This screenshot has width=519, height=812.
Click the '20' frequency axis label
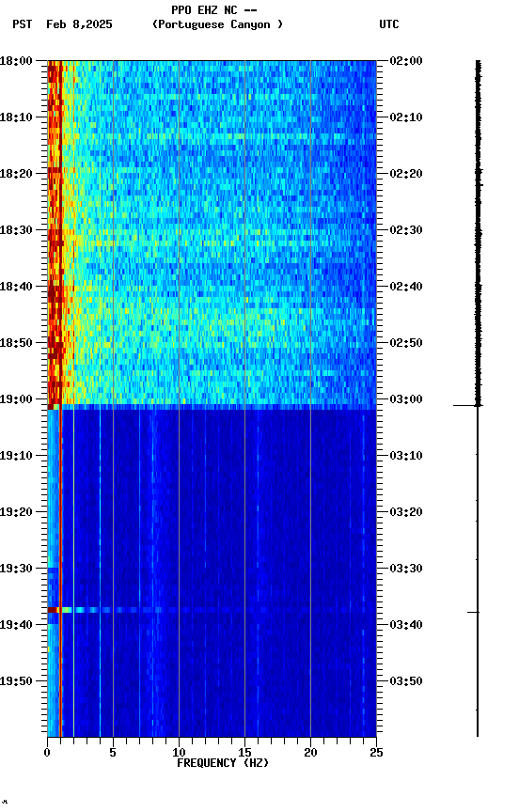310,753
